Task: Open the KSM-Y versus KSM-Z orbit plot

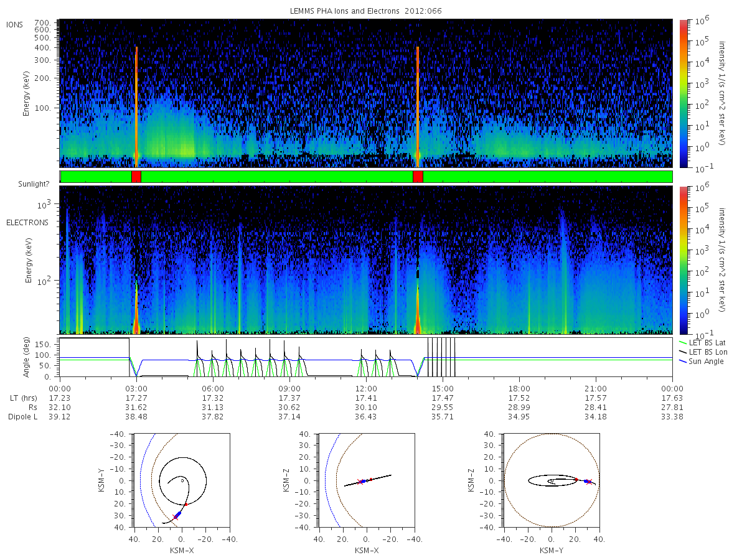Action: click(x=551, y=480)
